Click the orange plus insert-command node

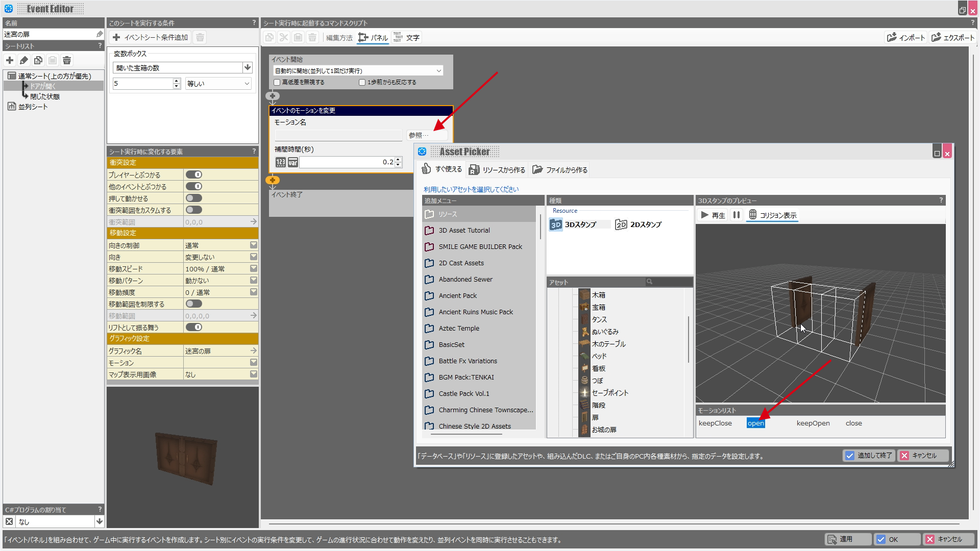point(273,180)
